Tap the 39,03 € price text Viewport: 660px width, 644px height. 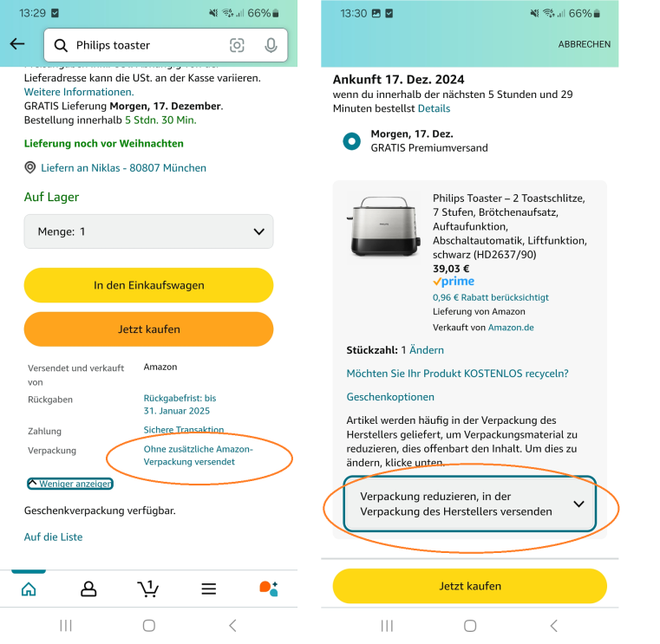tap(451, 269)
